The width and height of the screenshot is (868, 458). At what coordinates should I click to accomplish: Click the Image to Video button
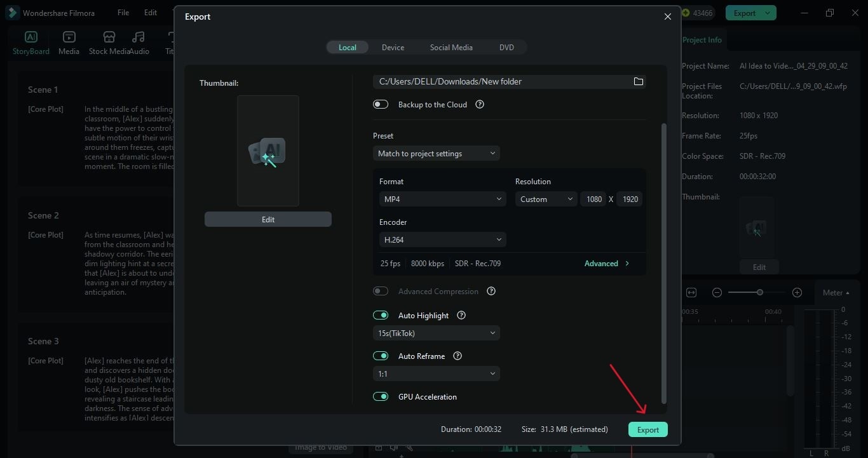pyautogui.click(x=321, y=448)
